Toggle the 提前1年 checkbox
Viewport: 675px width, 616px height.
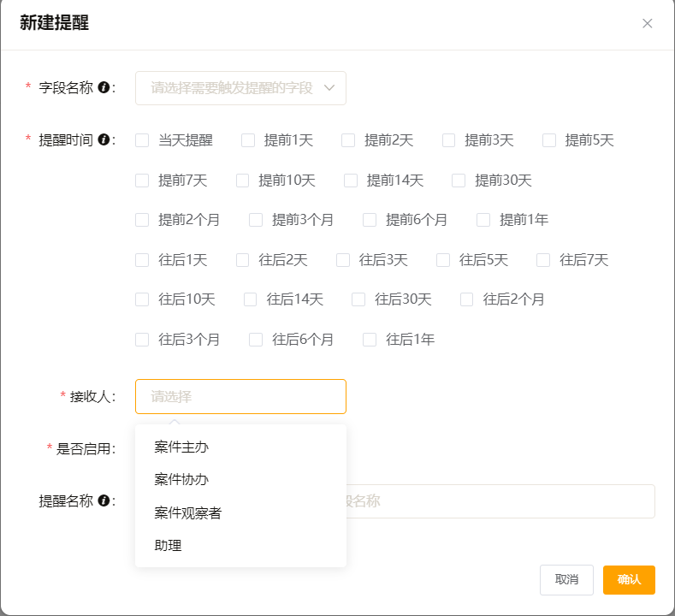[483, 220]
